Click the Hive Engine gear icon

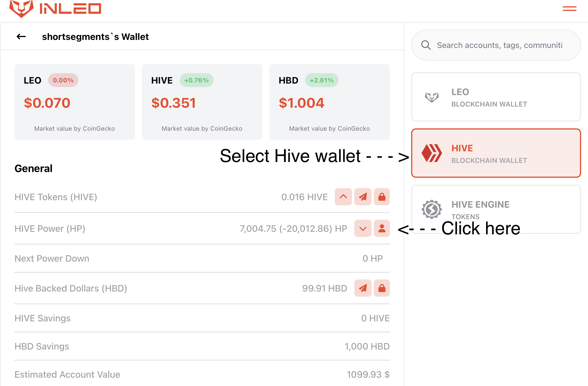click(432, 209)
